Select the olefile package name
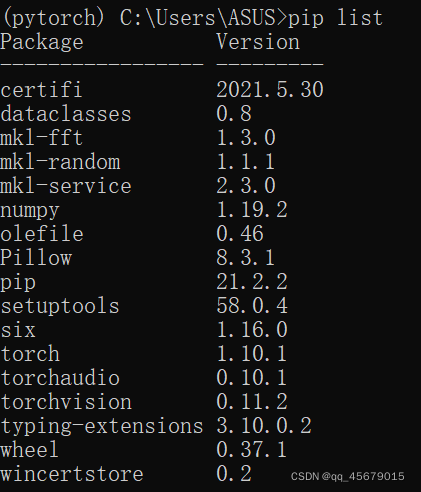This screenshot has height=492, width=421. click(x=42, y=234)
